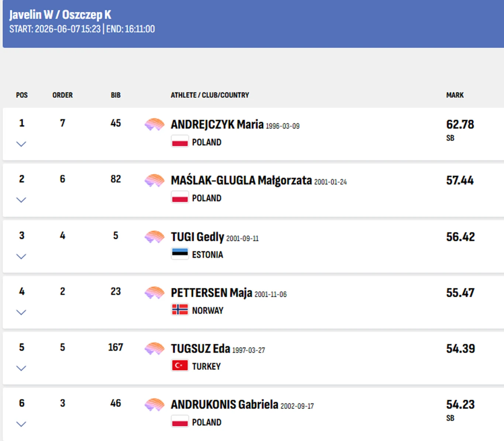Click the shell logo next to TUGI Gedly
Screen dimensions: 504x441
pyautogui.click(x=154, y=237)
